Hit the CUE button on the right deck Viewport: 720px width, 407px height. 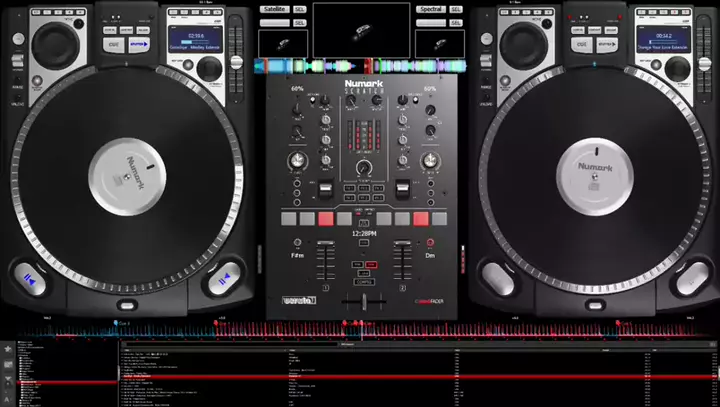point(581,45)
